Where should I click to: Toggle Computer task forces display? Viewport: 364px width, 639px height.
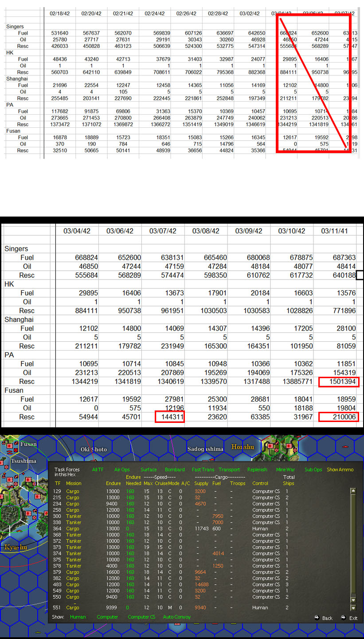[x=107, y=617]
